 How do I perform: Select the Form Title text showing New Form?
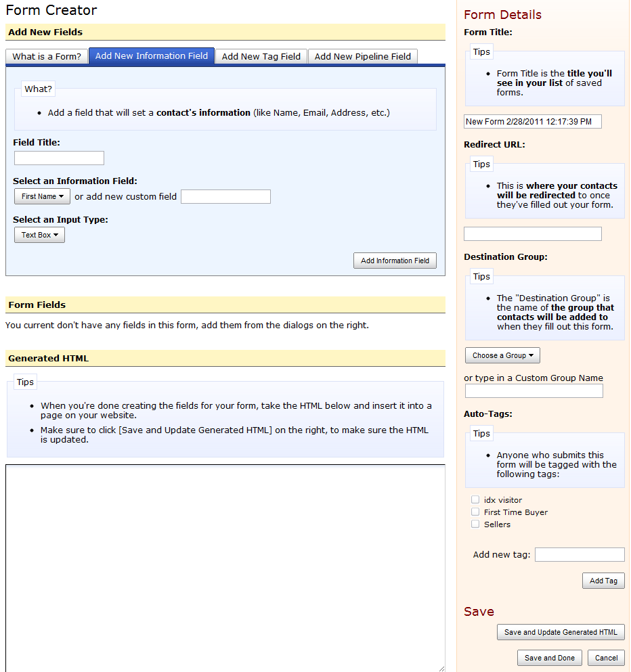pyautogui.click(x=532, y=121)
